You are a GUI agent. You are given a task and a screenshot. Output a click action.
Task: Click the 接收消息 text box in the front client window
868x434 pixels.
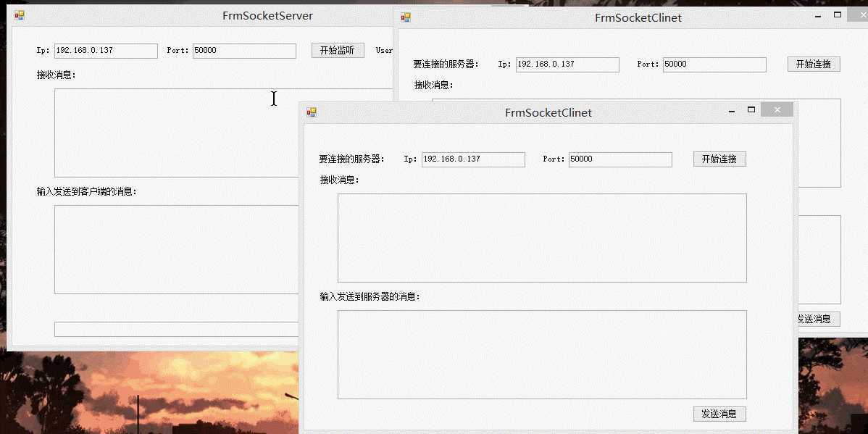(x=542, y=238)
